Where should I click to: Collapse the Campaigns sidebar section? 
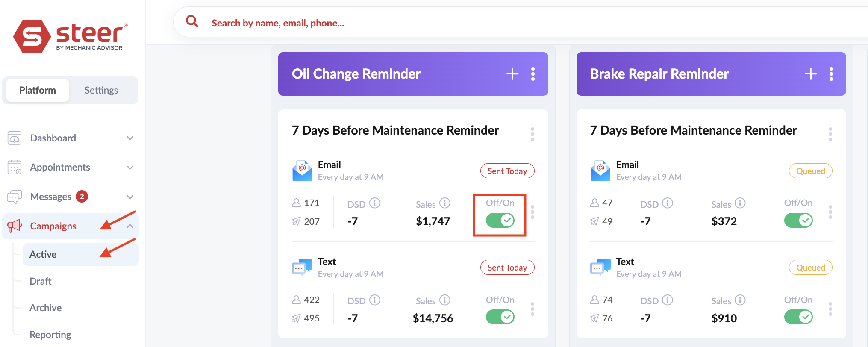pos(130,226)
